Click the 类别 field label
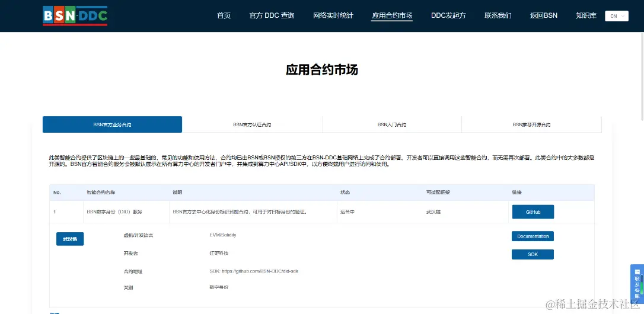The height and width of the screenshot is (314, 644). point(128,288)
